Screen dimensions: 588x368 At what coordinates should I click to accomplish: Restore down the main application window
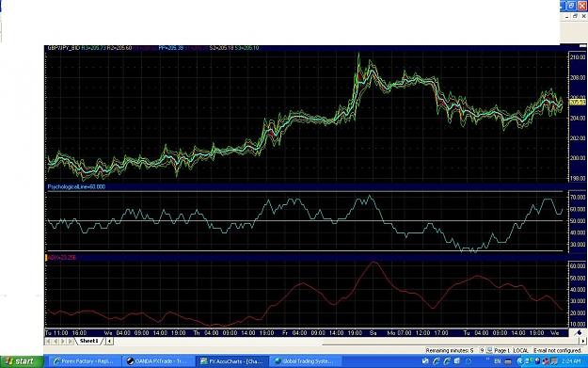pos(571,6)
